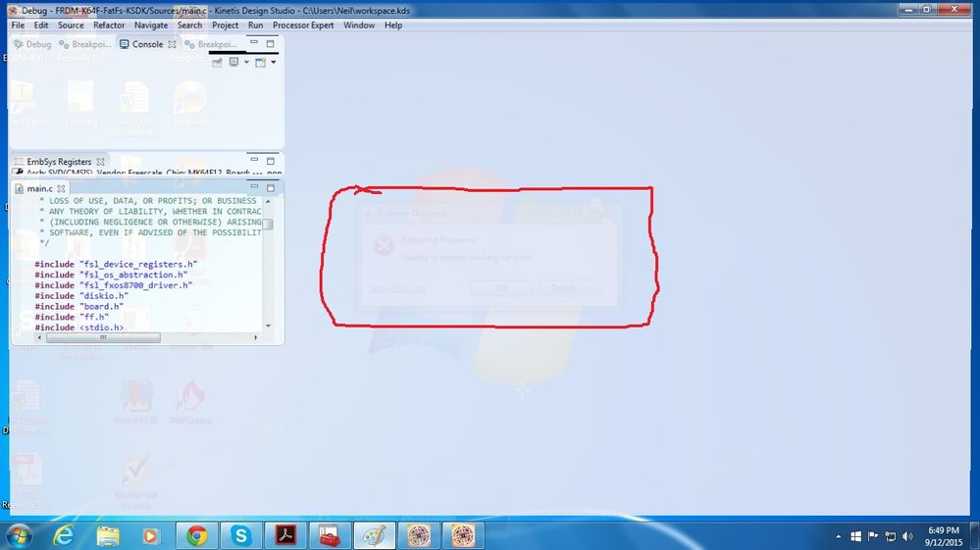Screen dimensions: 980x550
Task: Switch to the Debug view tab
Action: pos(32,44)
